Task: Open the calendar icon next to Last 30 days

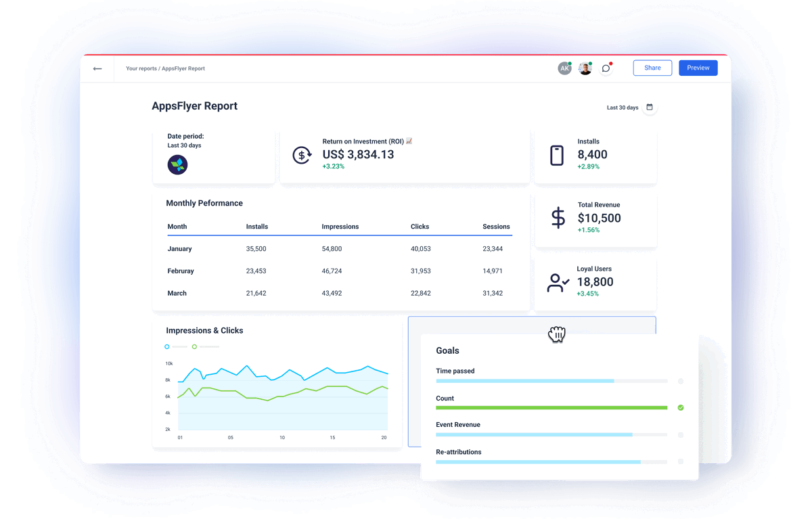Action: coord(650,107)
